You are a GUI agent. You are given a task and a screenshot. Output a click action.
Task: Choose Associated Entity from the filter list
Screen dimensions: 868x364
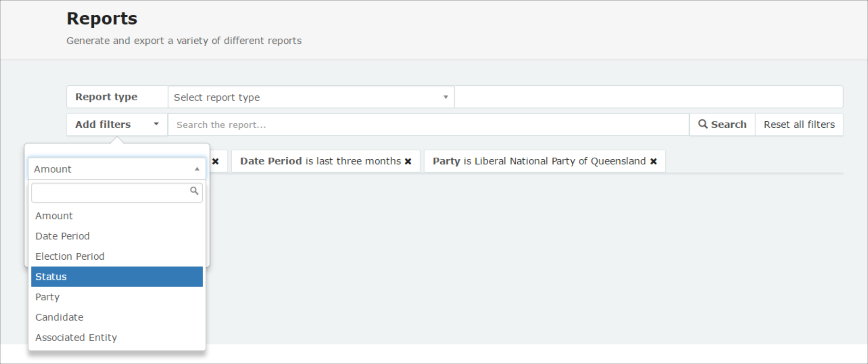(117, 338)
